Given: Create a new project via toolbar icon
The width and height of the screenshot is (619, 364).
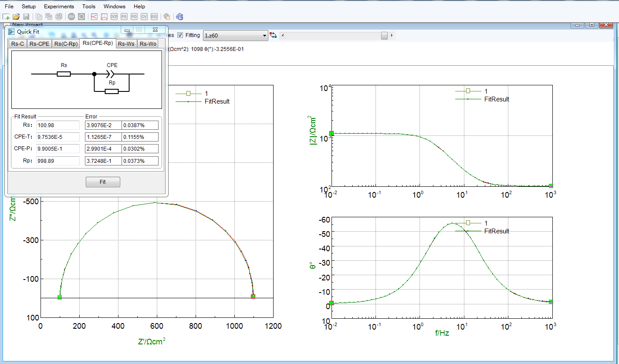Looking at the screenshot, I should click(x=6, y=17).
